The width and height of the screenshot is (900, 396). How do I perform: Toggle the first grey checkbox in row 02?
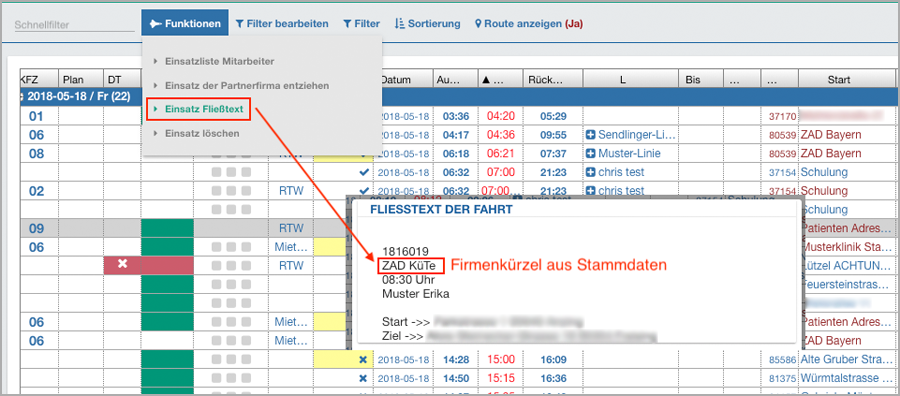click(x=217, y=191)
